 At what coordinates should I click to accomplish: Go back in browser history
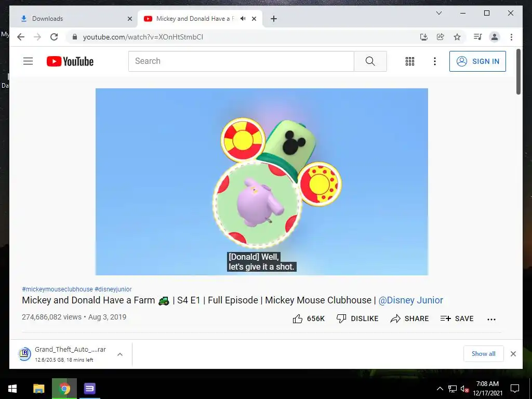coord(21,37)
